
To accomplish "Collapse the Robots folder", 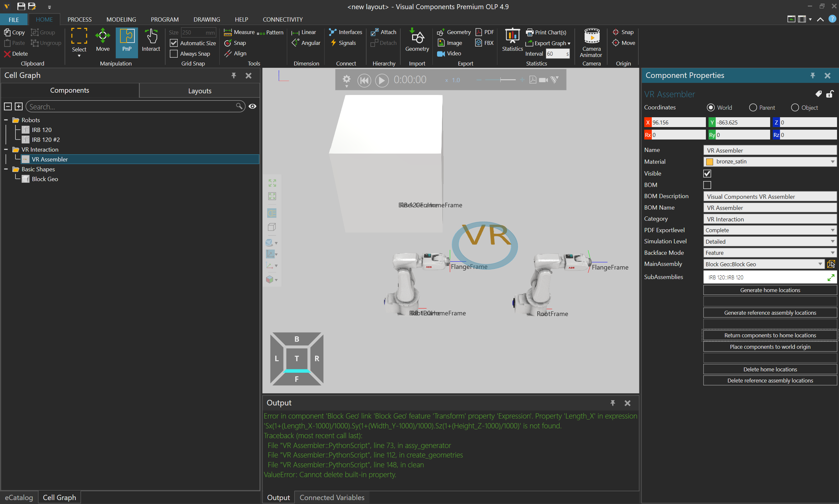I will tap(6, 120).
